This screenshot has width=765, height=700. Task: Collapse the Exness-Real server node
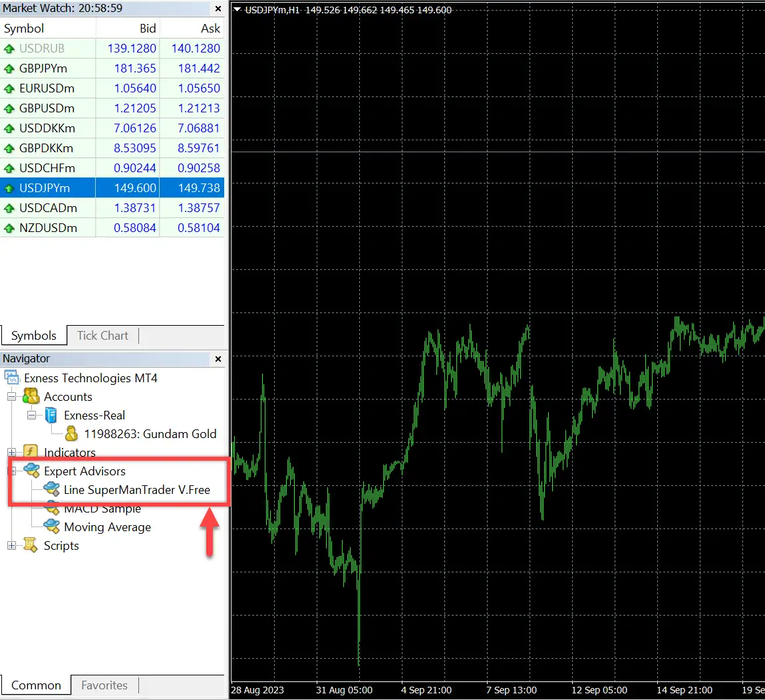[31, 415]
